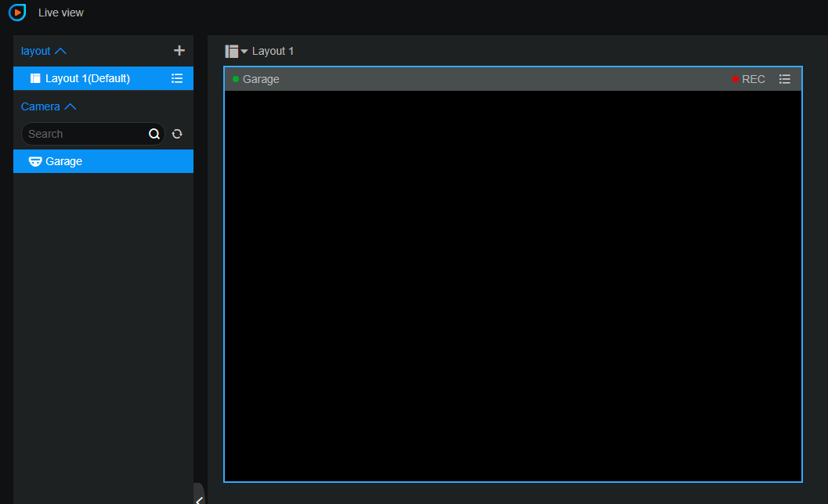
Task: Select the Layout 1(Default) row
Action: pyautogui.click(x=103, y=78)
